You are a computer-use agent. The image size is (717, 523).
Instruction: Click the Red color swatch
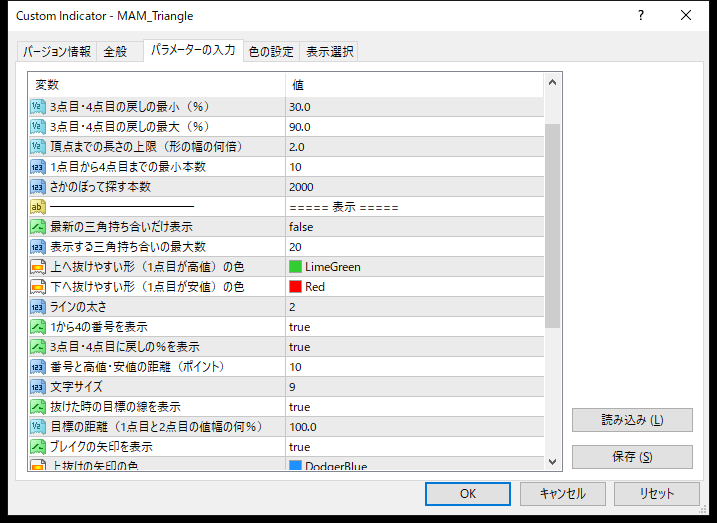295,287
